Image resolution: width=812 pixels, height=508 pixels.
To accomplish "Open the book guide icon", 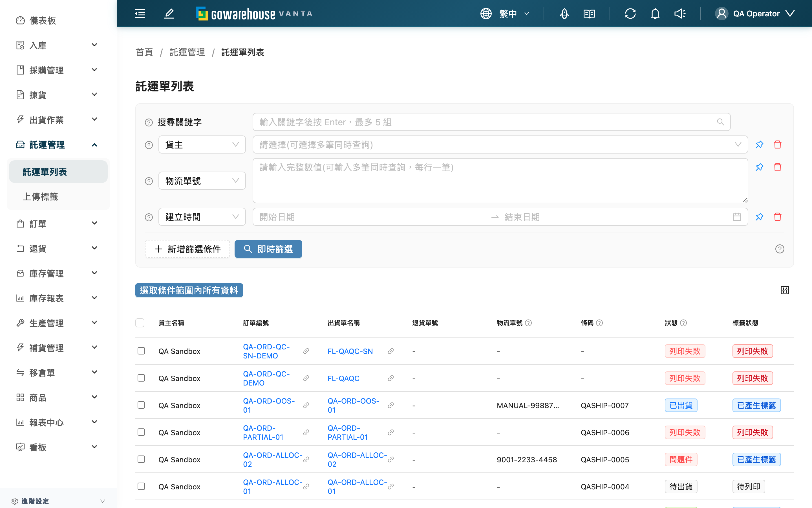I will click(x=589, y=14).
